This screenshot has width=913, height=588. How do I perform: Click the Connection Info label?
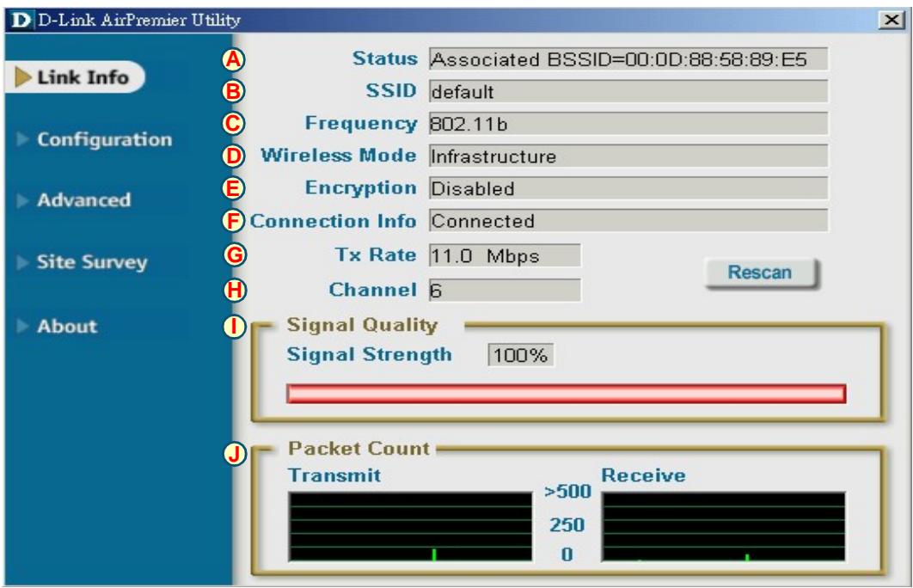[x=333, y=221]
